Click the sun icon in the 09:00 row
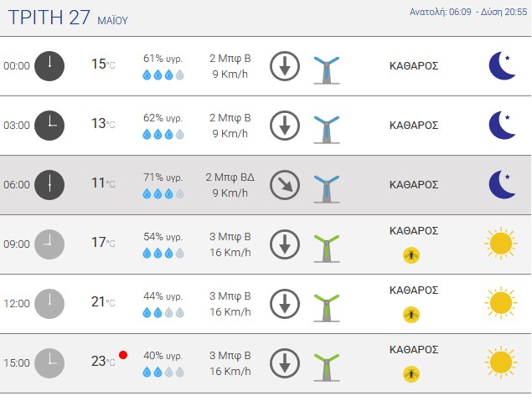532x401 pixels. [x=501, y=244]
